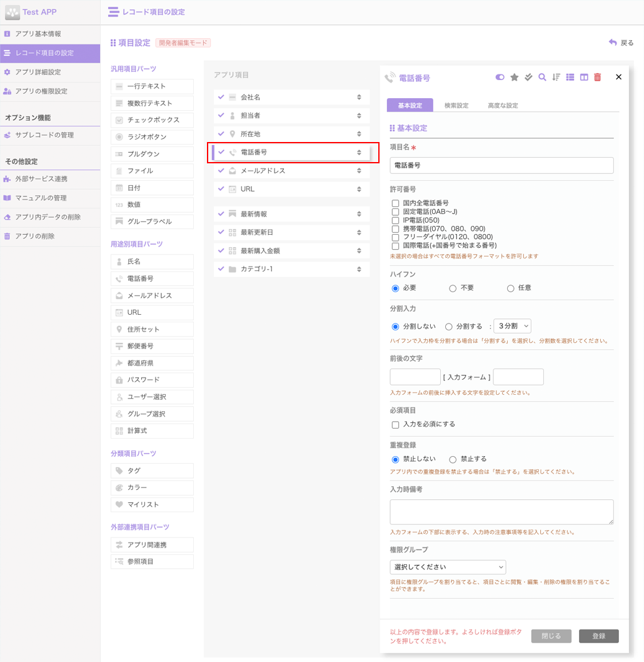Select the 分割する radio button
The width and height of the screenshot is (644, 662).
(449, 327)
